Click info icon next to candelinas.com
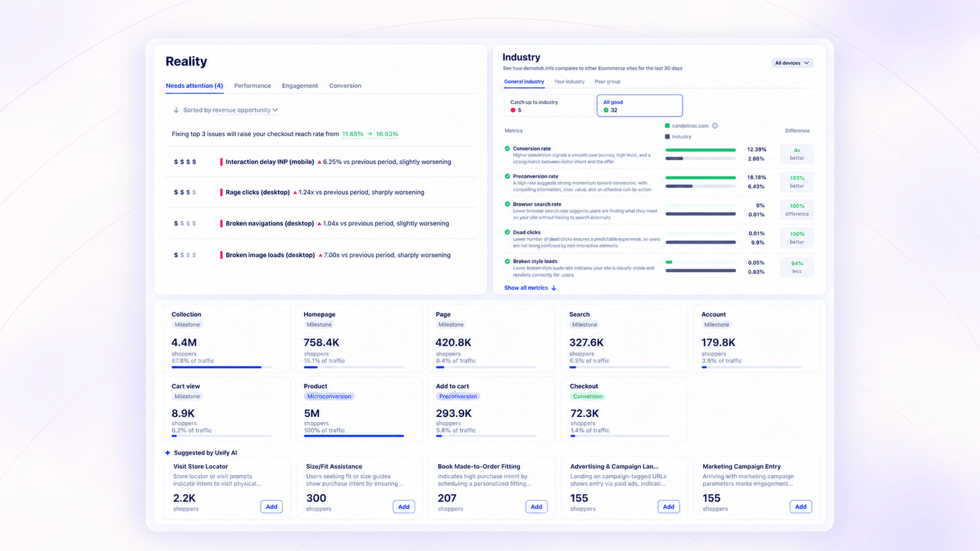Screen dimensions: 980x551 [715, 126]
